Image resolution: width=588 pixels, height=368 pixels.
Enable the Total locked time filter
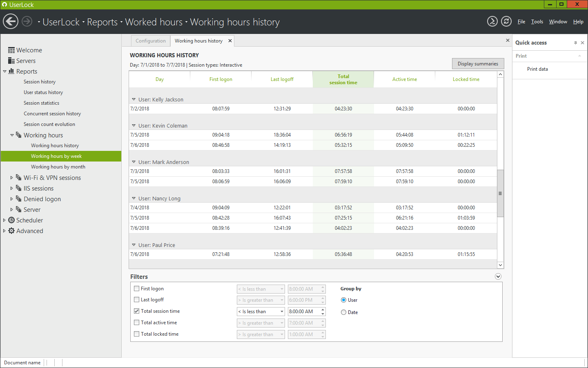pyautogui.click(x=137, y=334)
